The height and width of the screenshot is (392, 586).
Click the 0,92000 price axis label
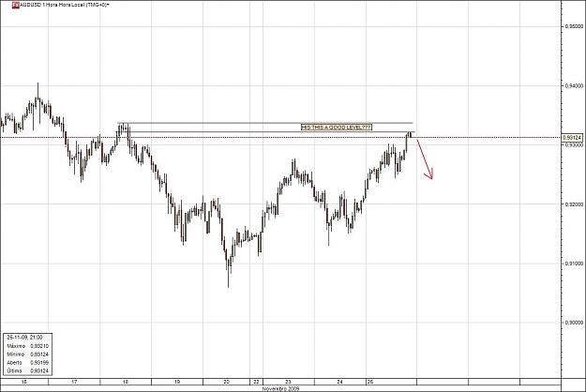coord(573,204)
